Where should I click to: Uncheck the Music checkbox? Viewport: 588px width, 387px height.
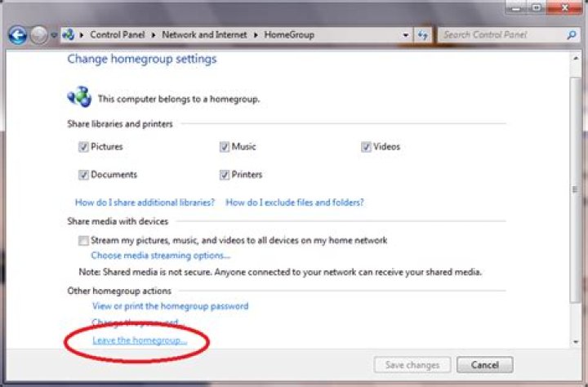click(225, 147)
